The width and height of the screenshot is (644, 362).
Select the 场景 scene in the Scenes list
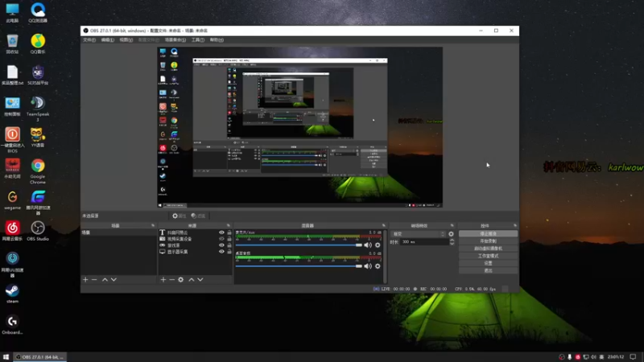pos(118,232)
